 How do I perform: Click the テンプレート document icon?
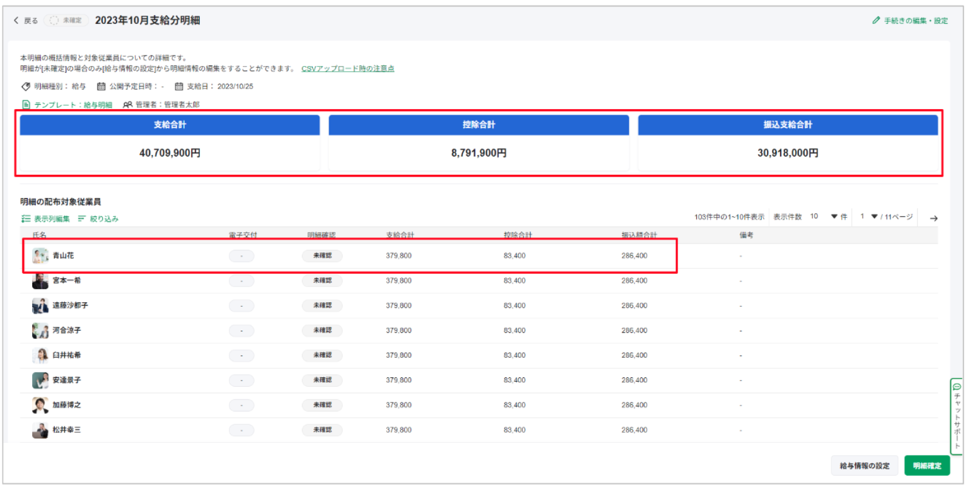[x=26, y=105]
